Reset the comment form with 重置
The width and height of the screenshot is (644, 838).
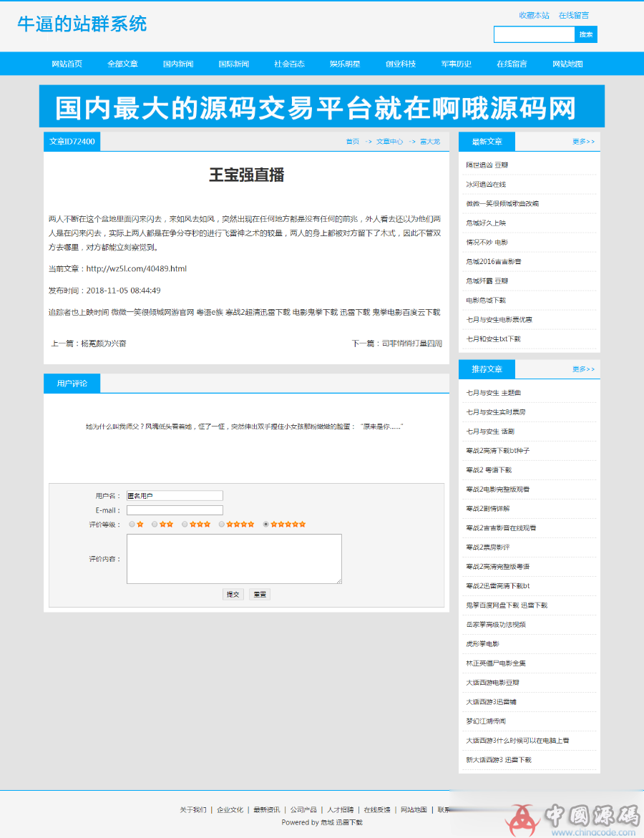point(259,594)
